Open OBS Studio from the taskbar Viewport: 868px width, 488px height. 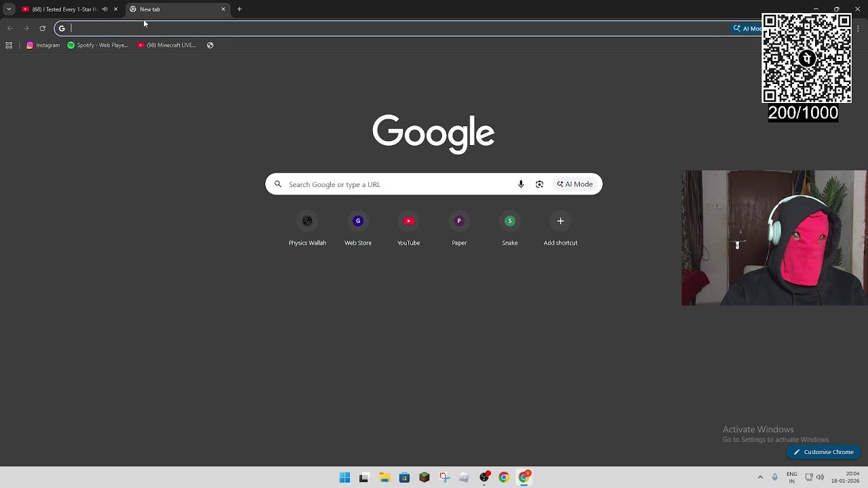pos(484,478)
